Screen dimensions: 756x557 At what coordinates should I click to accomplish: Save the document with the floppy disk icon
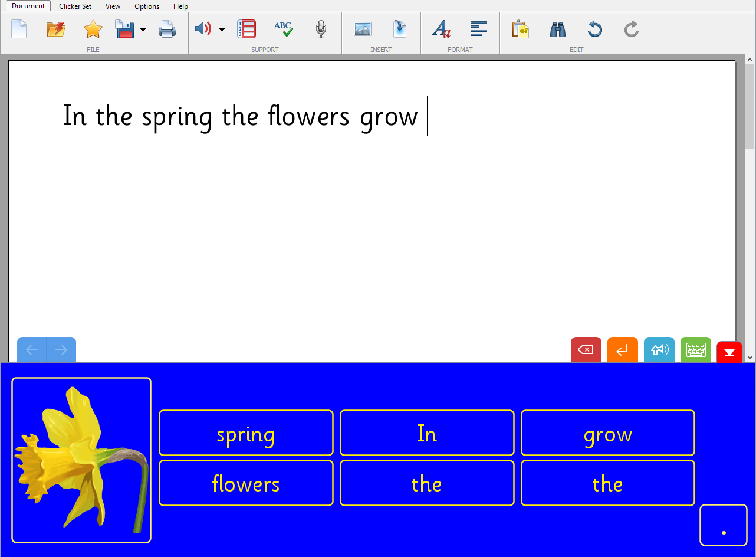point(125,28)
